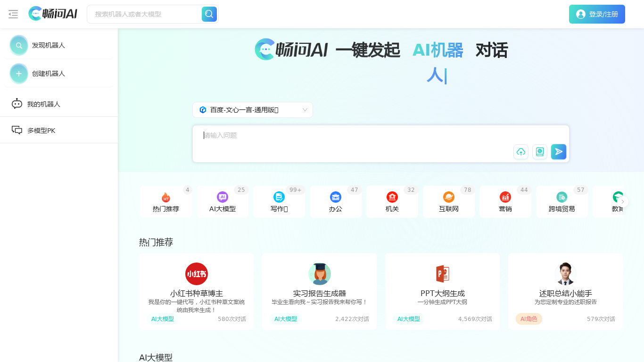Click the 畅问AI logo in header

point(53,14)
